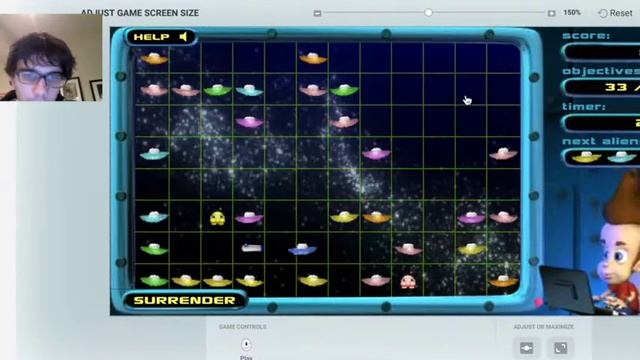Select the blue saucer in the seventh row
Viewport: 640px width, 360px height.
(x=302, y=249)
